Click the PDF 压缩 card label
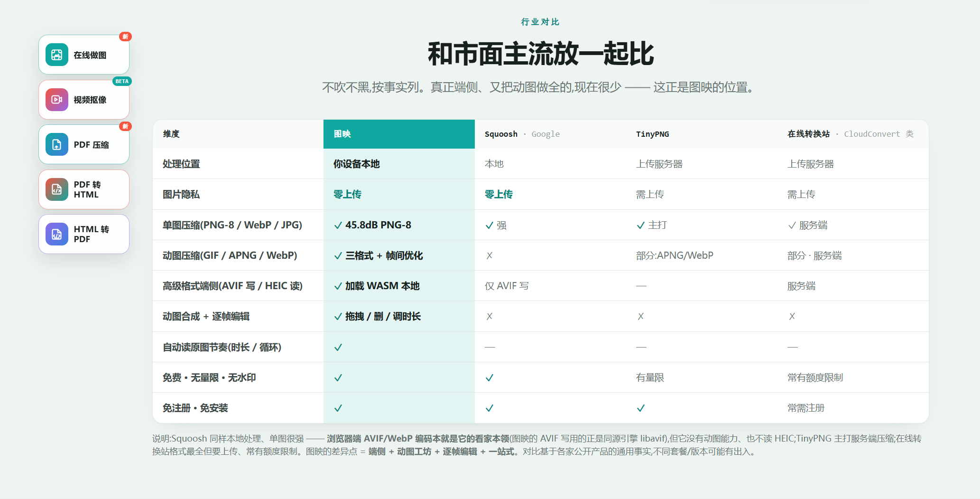 pos(92,145)
